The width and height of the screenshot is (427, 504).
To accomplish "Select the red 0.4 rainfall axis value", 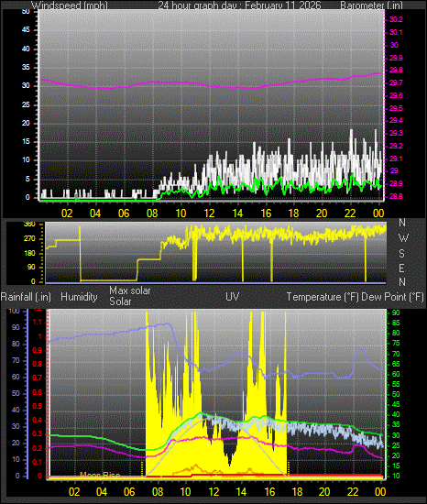I will (38, 420).
